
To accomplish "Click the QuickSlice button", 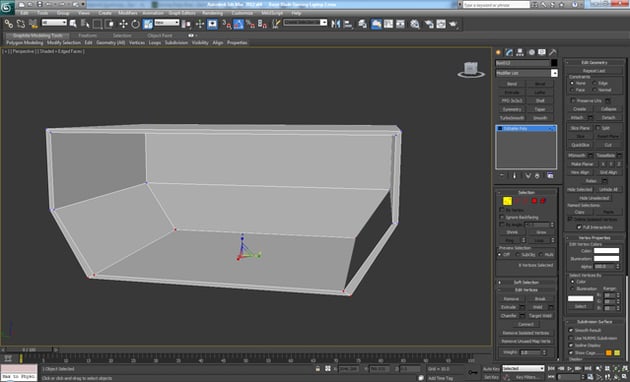I will coord(580,145).
